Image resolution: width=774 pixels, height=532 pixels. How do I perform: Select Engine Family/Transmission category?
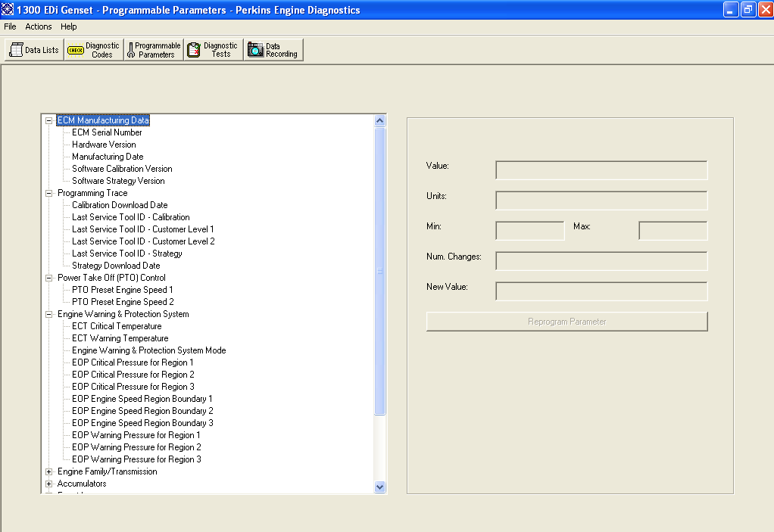(108, 472)
